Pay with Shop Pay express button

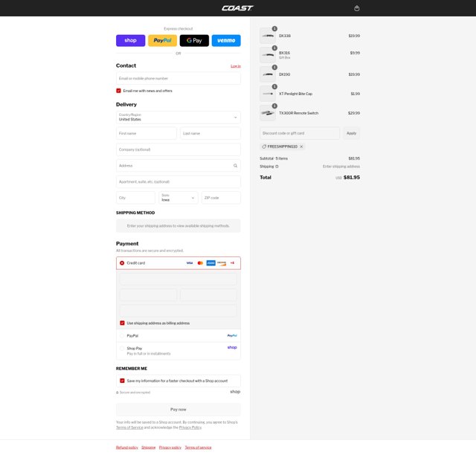coord(131,40)
